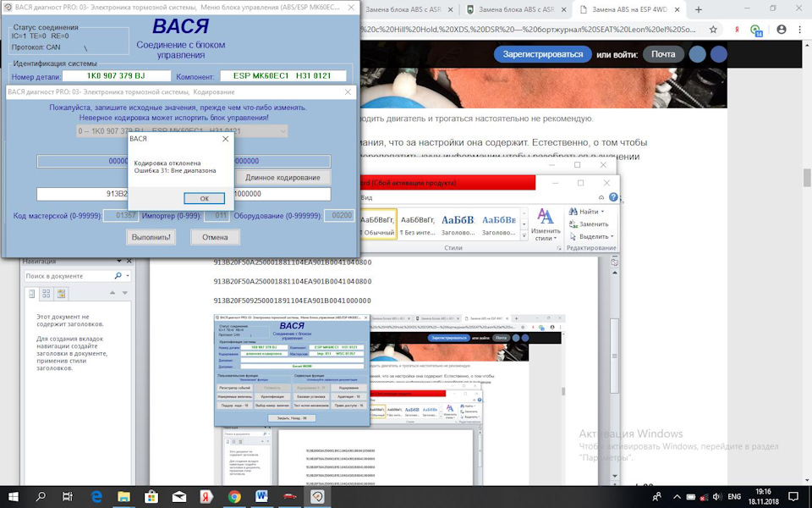Open Microsoft Store from taskbar

click(x=151, y=497)
